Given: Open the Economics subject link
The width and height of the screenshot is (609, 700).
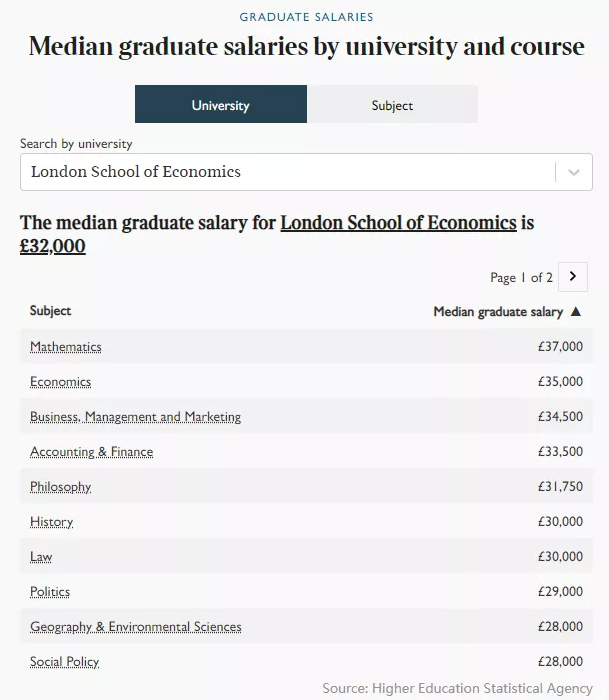Looking at the screenshot, I should [x=60, y=382].
